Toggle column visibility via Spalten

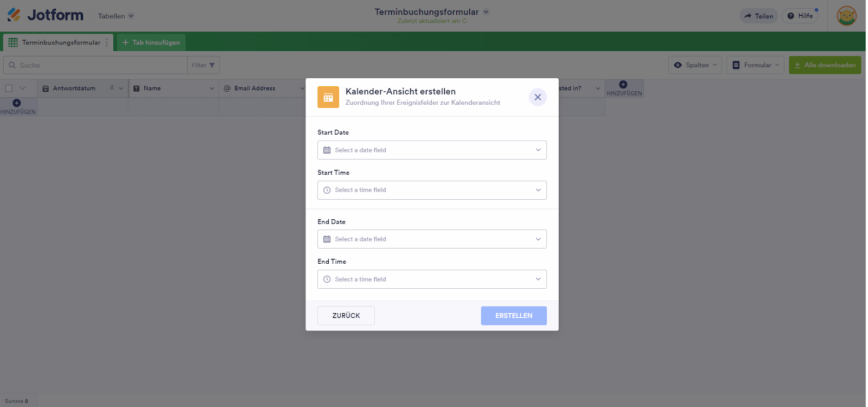click(695, 65)
